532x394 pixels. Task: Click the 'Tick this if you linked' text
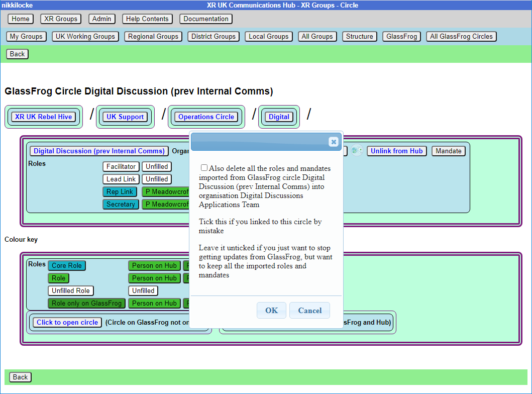tap(260, 226)
